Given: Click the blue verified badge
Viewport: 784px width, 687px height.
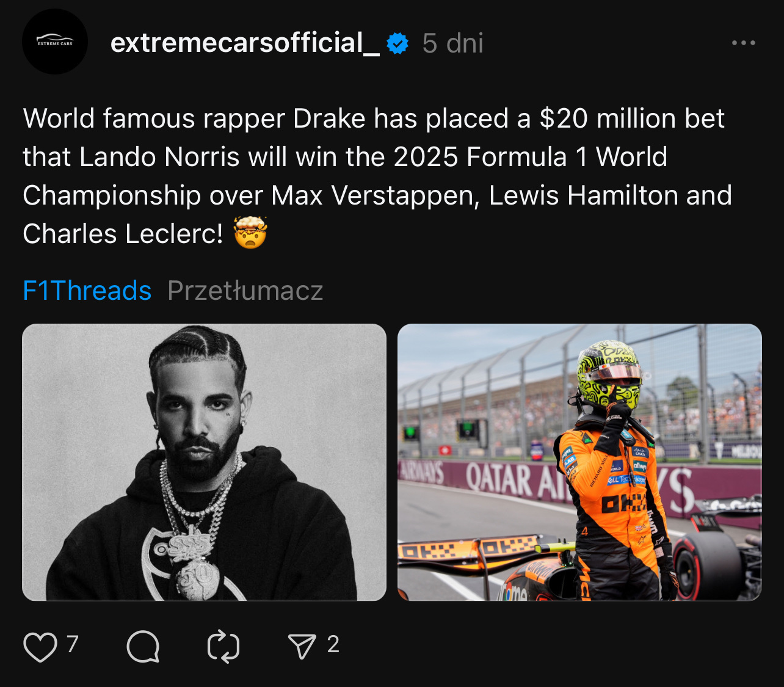Looking at the screenshot, I should pos(397,43).
